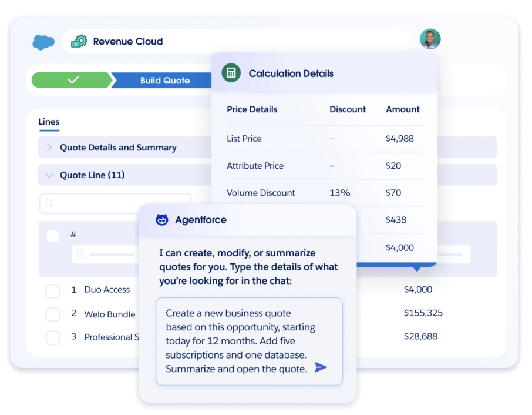Click the Salesforce cloud logo

pyautogui.click(x=43, y=42)
